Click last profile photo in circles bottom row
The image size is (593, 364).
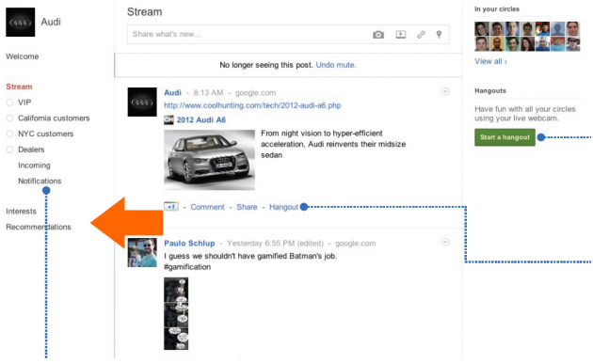pyautogui.click(x=572, y=44)
